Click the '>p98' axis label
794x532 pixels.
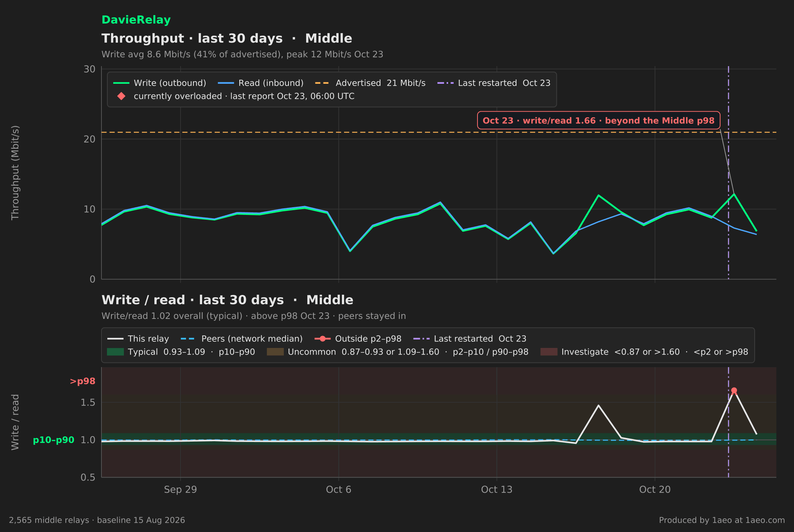(x=83, y=381)
